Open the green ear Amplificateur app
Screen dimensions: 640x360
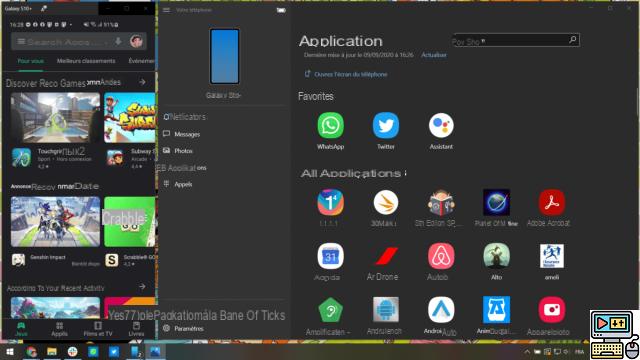pos(330,310)
